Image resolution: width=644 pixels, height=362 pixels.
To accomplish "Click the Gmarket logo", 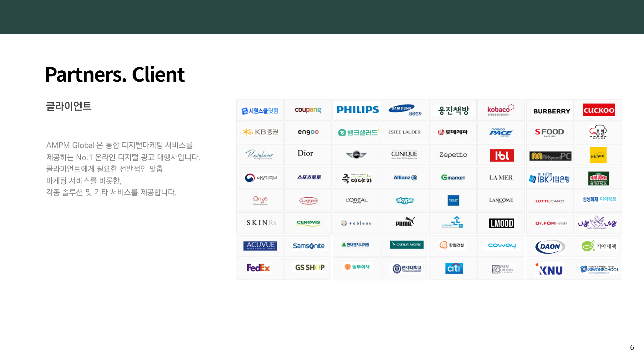I will tap(453, 177).
